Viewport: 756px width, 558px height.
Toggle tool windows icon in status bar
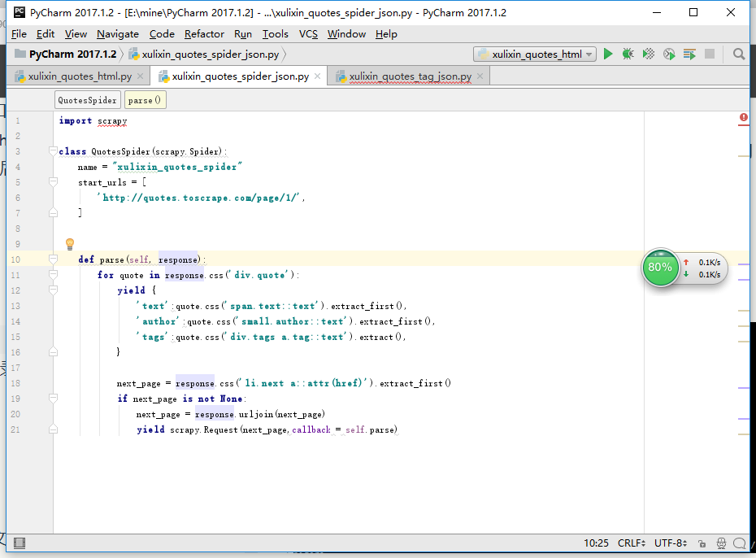pos(20,543)
